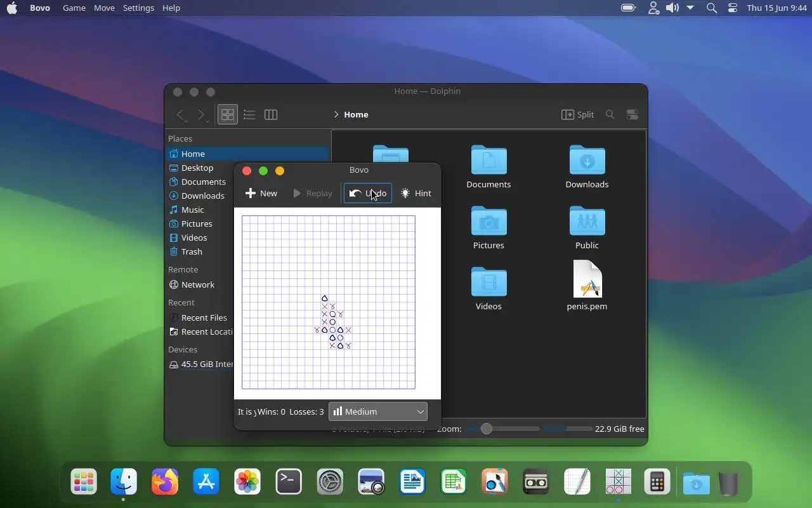
Task: Switch Dolphin to icons view
Action: pos(228,114)
